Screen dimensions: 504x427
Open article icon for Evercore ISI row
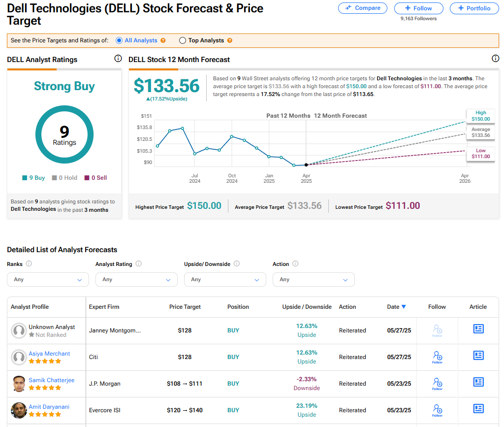coord(478,408)
